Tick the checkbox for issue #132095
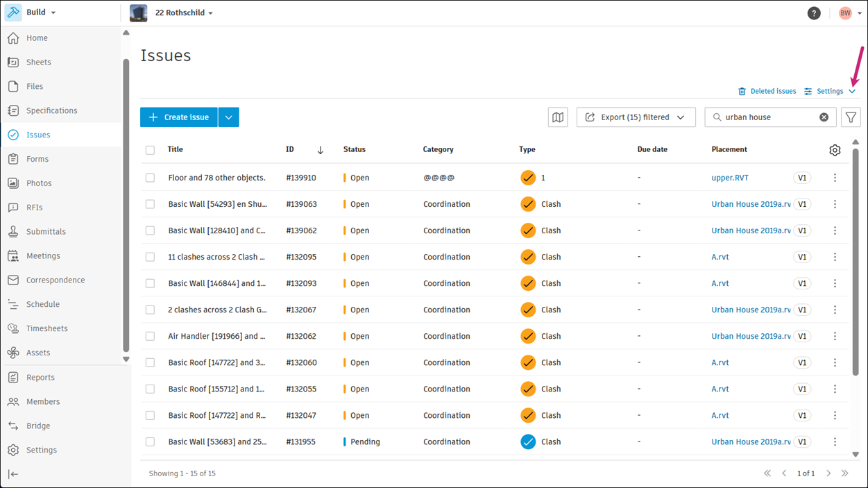The width and height of the screenshot is (868, 488). click(150, 257)
